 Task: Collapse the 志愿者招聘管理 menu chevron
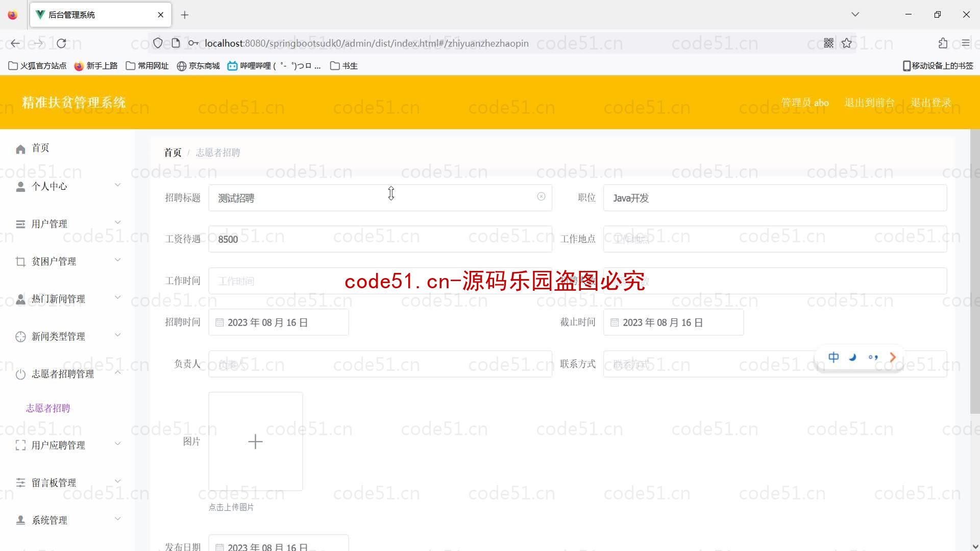117,372
